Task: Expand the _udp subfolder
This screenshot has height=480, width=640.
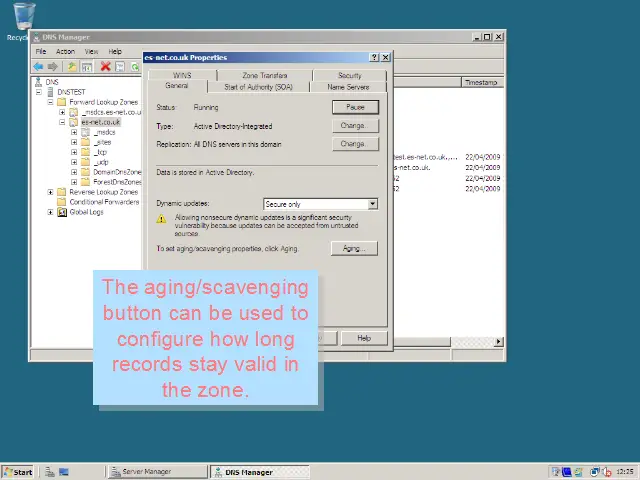Action: tap(74, 162)
